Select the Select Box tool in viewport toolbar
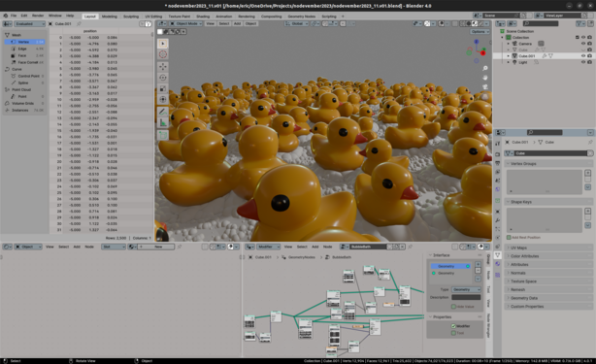The width and height of the screenshot is (596, 364). click(163, 44)
